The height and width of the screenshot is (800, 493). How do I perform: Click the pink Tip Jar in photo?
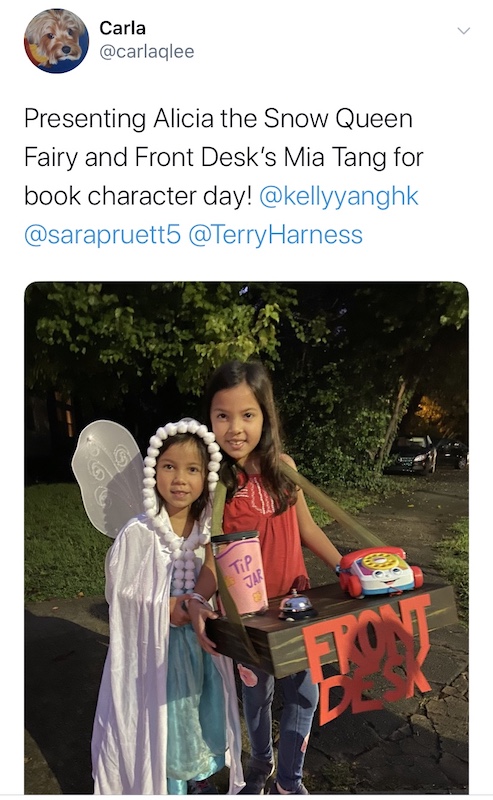pos(242,572)
